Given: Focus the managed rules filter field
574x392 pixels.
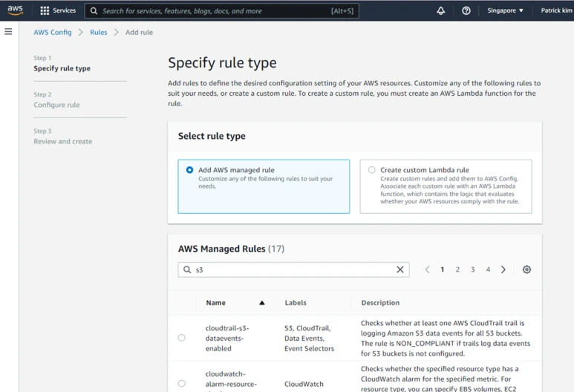Looking at the screenshot, I should [293, 269].
